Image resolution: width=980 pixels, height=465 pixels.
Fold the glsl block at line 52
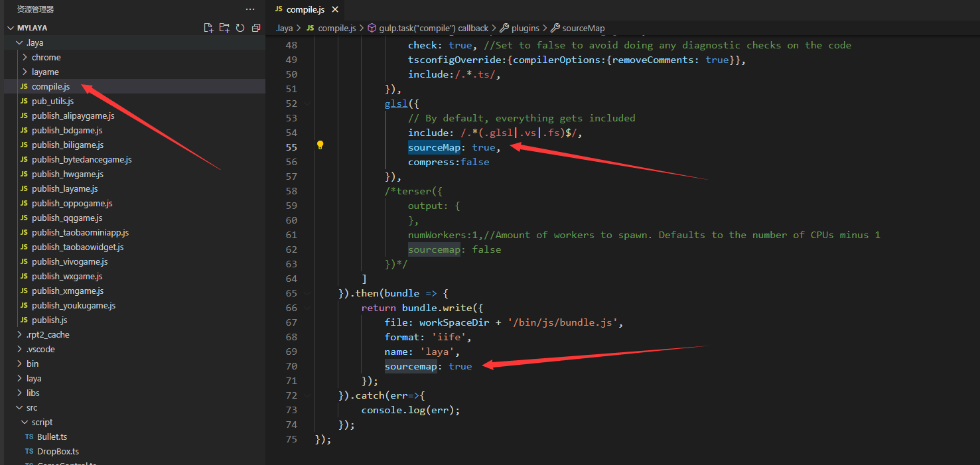307,103
